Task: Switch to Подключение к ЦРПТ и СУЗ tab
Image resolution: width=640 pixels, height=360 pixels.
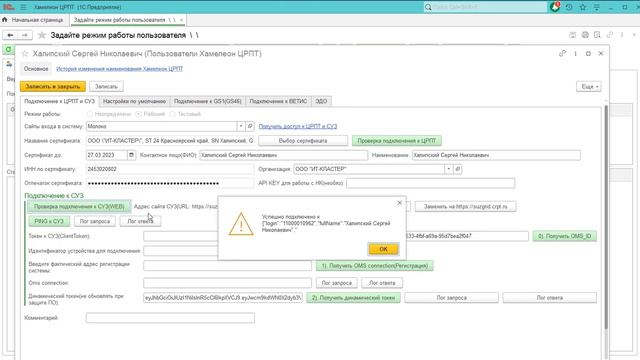Action: click(59, 101)
